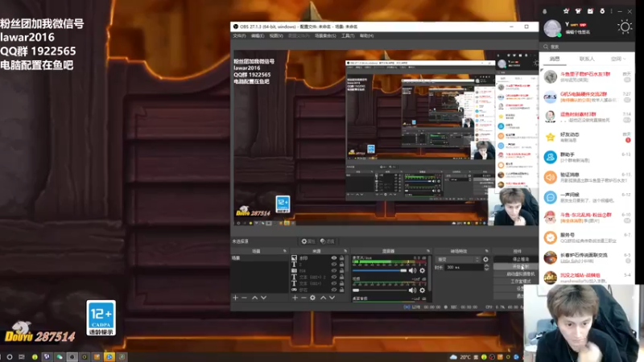Screen dimensions: 644x362
Task: Open the star icon in the QQ header
Action: (566, 11)
